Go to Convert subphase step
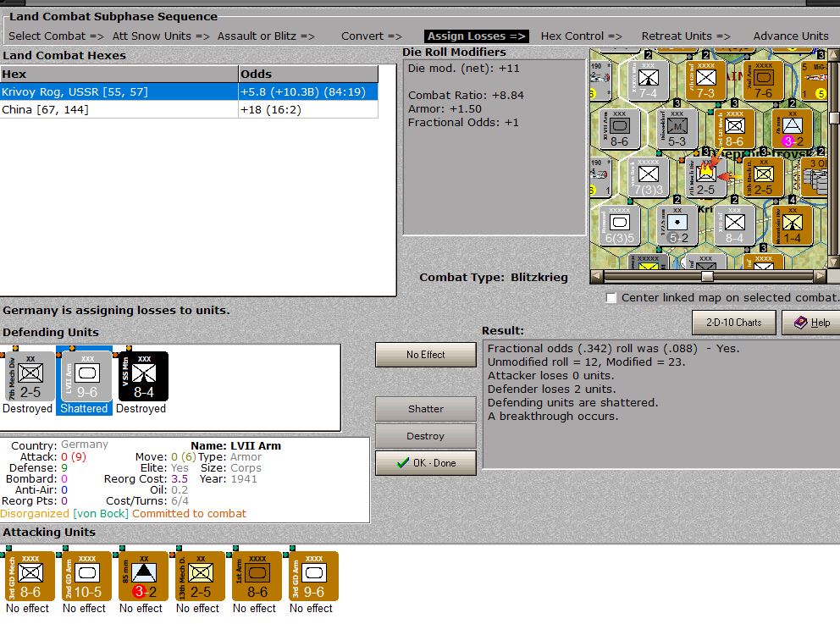Screen dimensions: 840x624 [371, 36]
